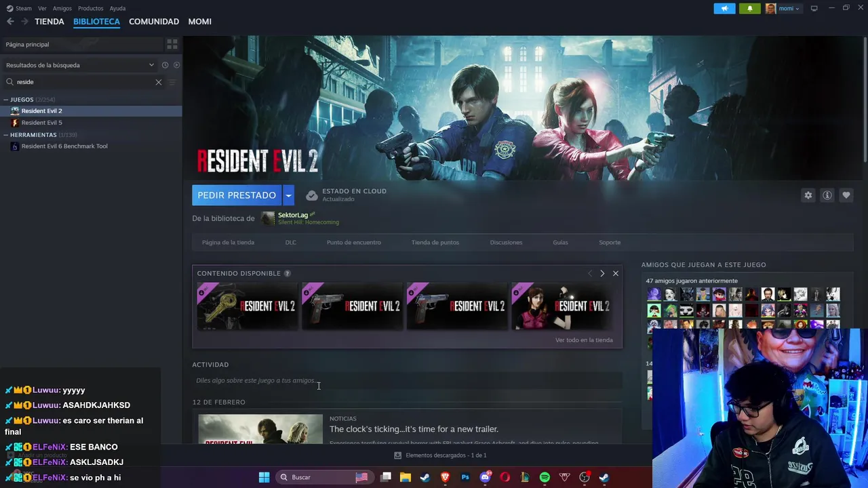The height and width of the screenshot is (488, 868).
Task: Open MOMI profile section
Action: [x=200, y=22]
